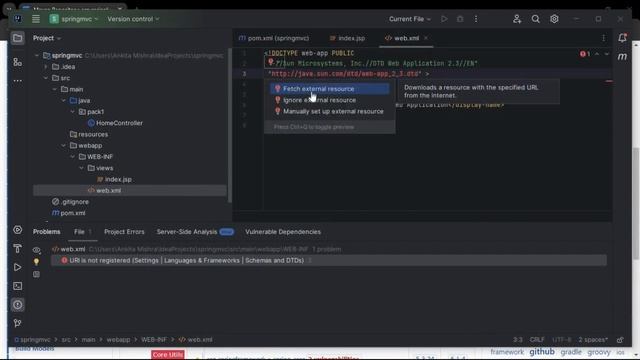Close the web.xml editor tab
Screen dimensions: 640x360
click(x=426, y=38)
